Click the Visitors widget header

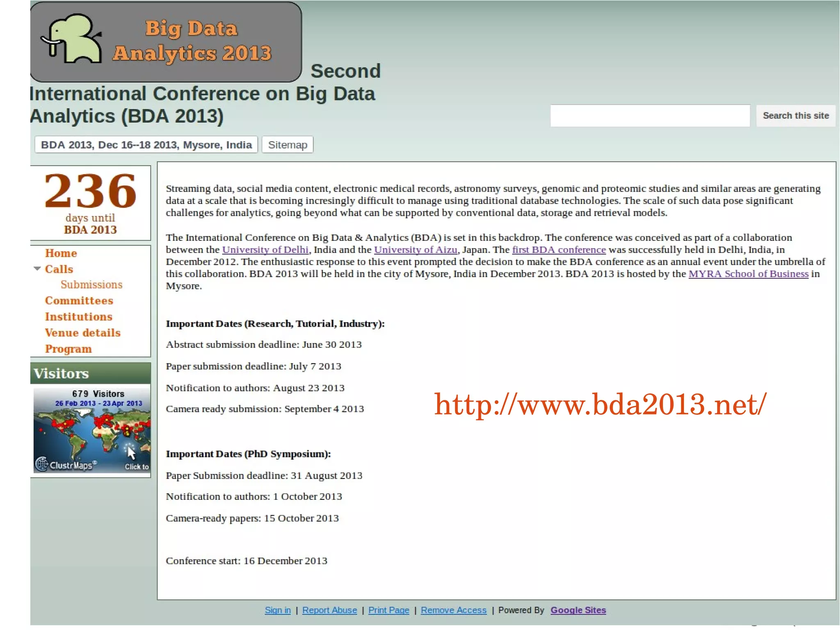pos(90,373)
